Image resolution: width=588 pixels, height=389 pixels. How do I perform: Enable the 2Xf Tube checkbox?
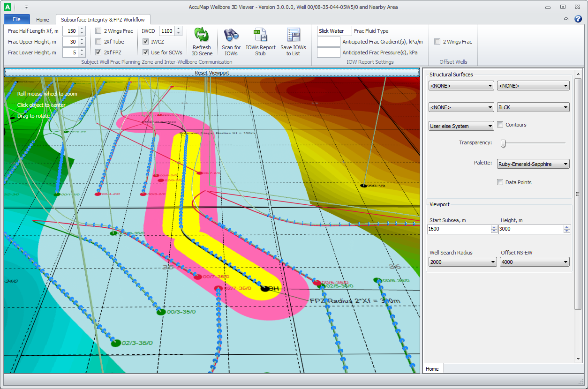click(x=98, y=42)
